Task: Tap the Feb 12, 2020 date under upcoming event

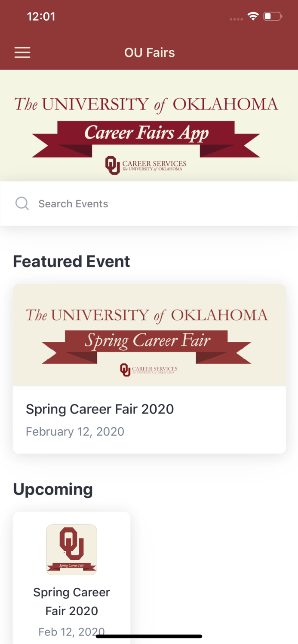Action: pos(71,631)
